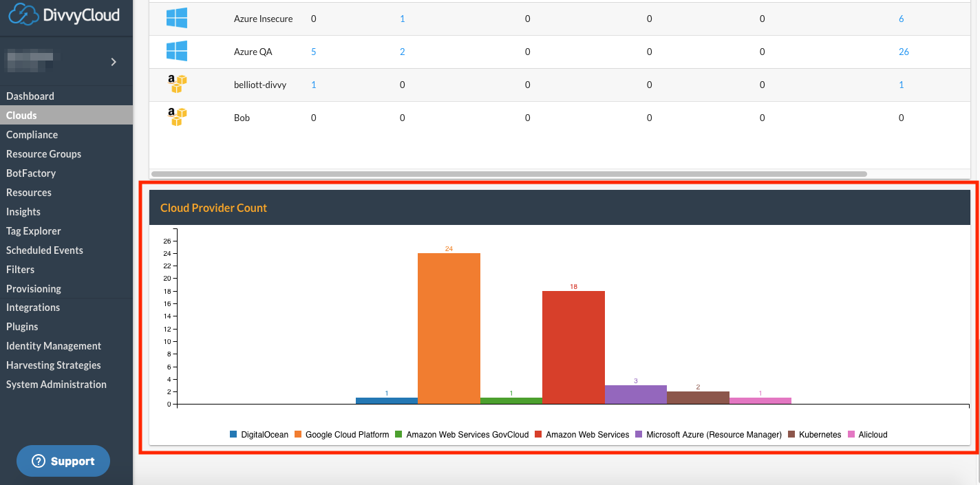Click Azure Insecure link value 1
The image size is (980, 485).
[x=403, y=19]
